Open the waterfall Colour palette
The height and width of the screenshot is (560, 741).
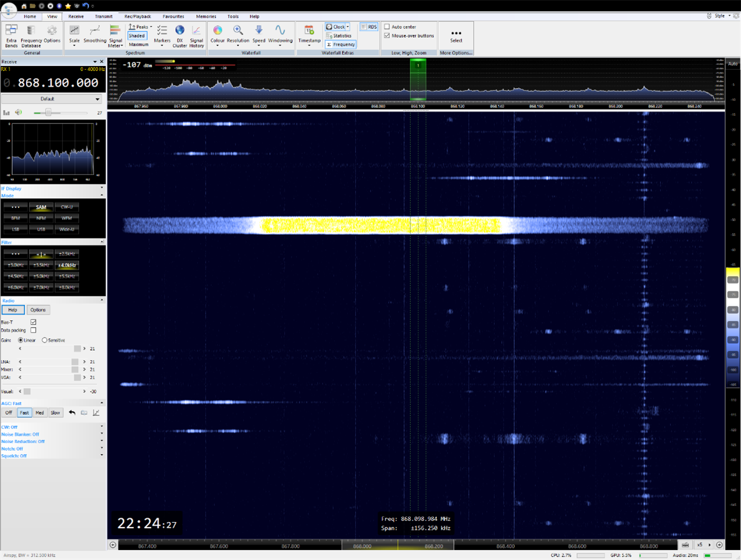[x=218, y=34]
